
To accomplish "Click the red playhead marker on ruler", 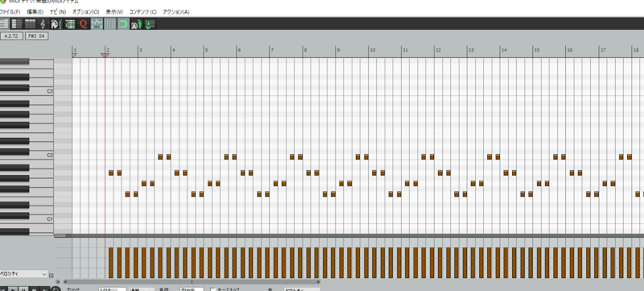I will tap(105, 55).
